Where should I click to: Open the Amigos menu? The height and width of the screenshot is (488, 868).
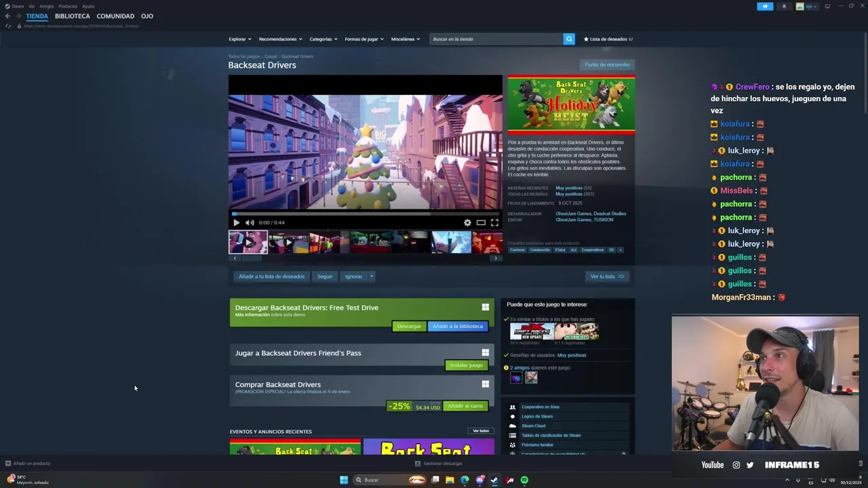tap(46, 6)
